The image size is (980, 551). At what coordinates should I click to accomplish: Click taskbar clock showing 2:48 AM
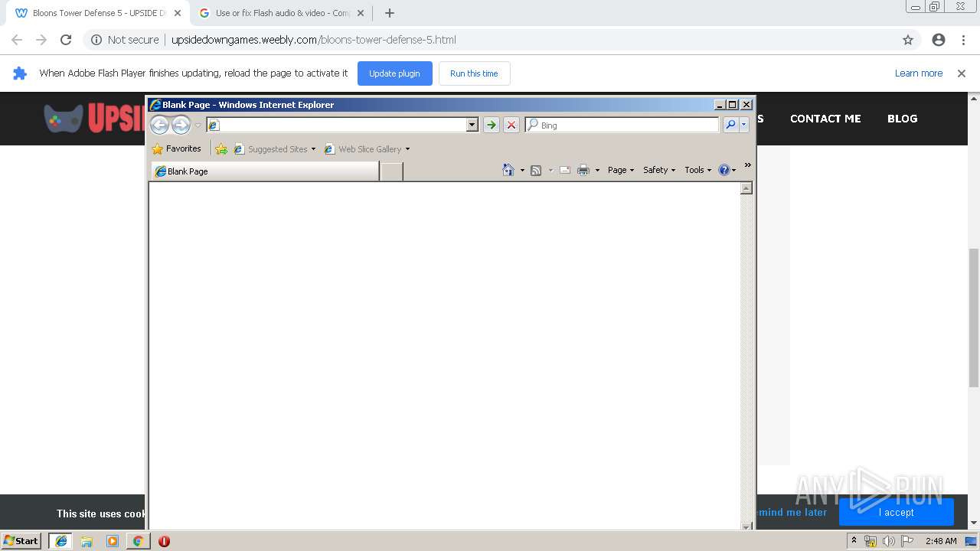(941, 541)
